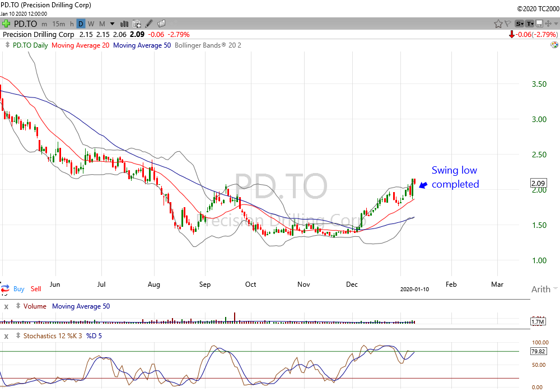This screenshot has width=560, height=392.
Task: Close the Stochastics pane with its x
Action: (x=6, y=337)
